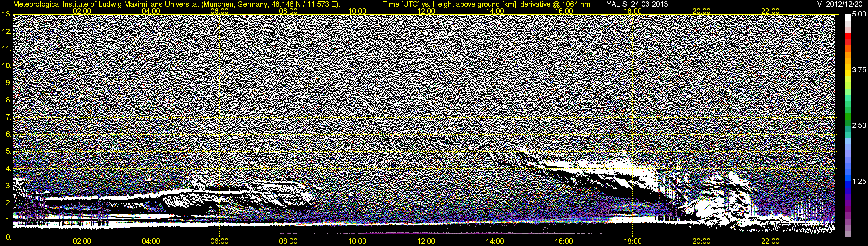Image resolution: width=868 pixels, height=246 pixels.
Task: Click the 06:00 label on the bottom time axis
Action: click(219, 242)
